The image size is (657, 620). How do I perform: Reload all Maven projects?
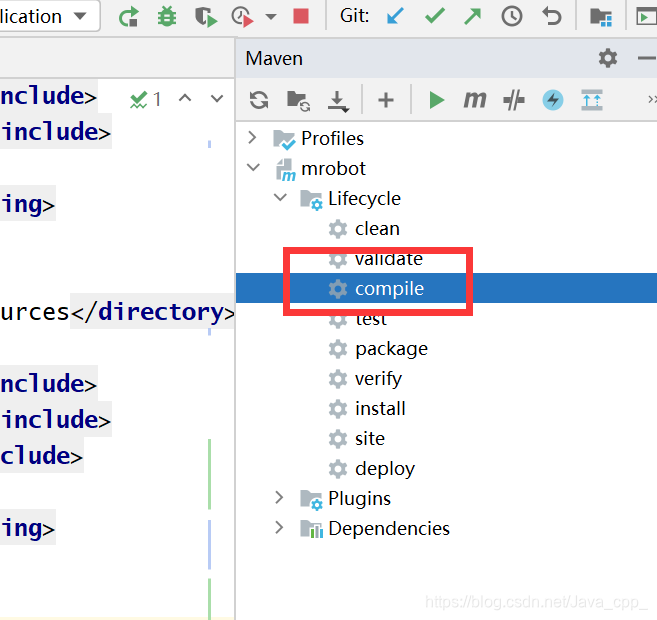click(259, 100)
